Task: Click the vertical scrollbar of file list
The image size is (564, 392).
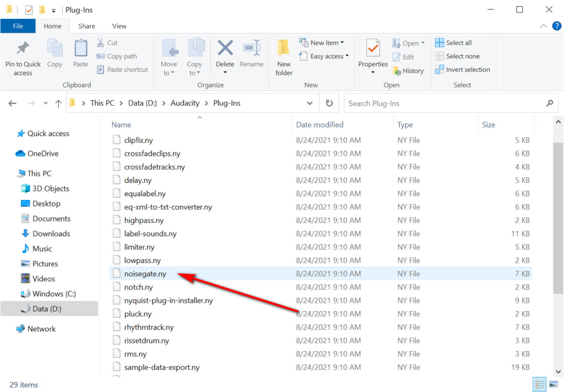Action: (x=558, y=220)
